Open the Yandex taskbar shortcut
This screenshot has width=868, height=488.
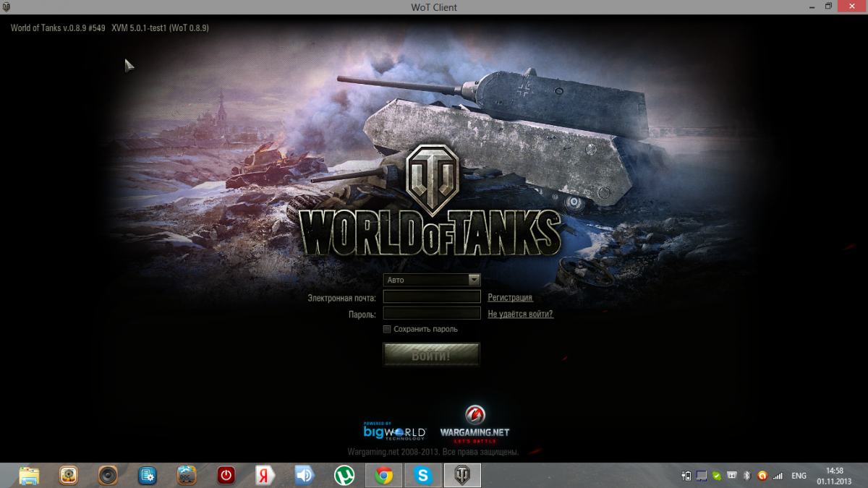(x=265, y=475)
